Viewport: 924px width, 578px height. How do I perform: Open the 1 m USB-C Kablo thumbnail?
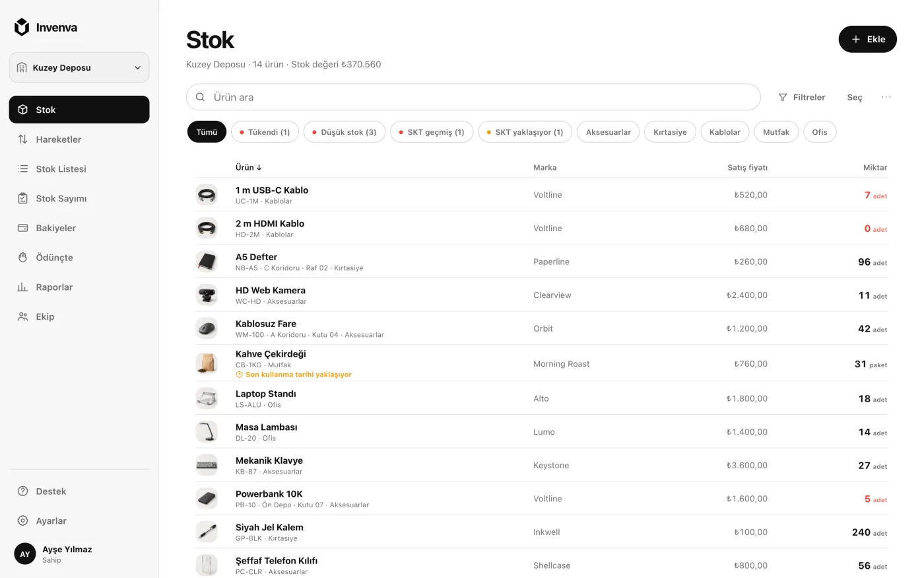(x=207, y=195)
